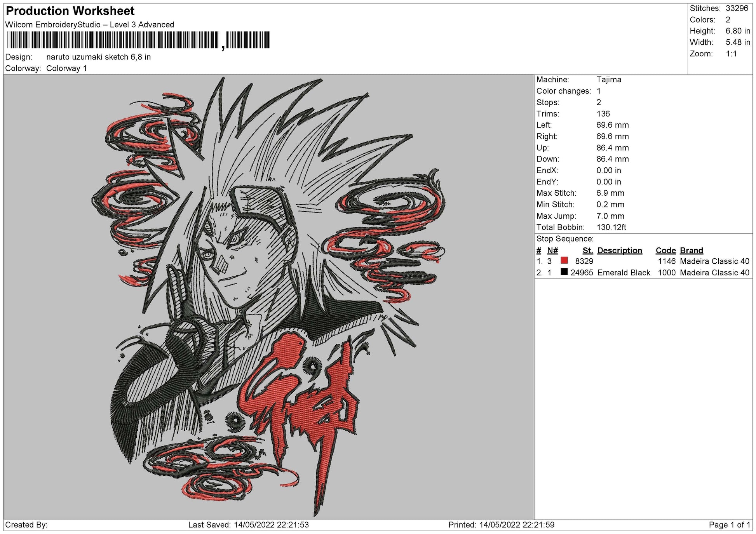Click thread code 1000
Viewport: 756px width, 534px height.
click(667, 273)
